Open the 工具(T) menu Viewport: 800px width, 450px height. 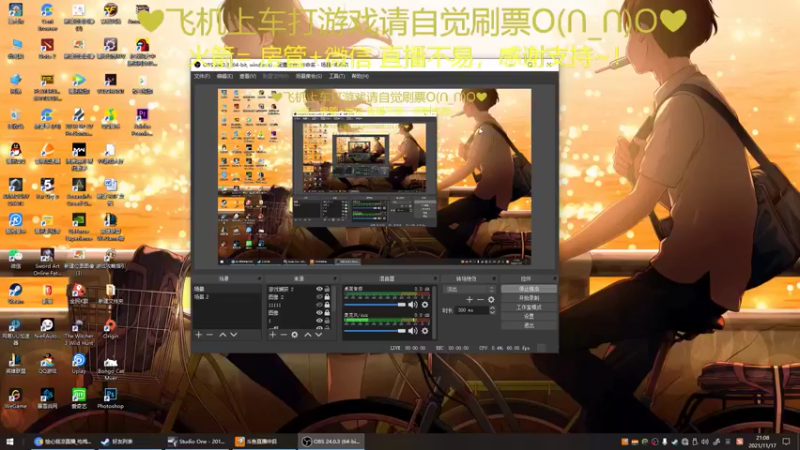point(337,76)
